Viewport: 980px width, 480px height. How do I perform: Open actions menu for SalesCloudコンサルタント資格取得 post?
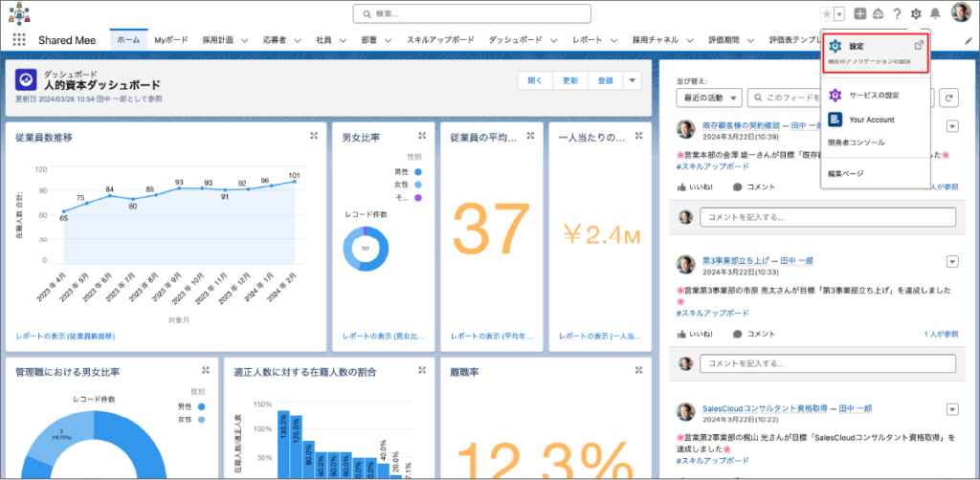[x=952, y=409]
